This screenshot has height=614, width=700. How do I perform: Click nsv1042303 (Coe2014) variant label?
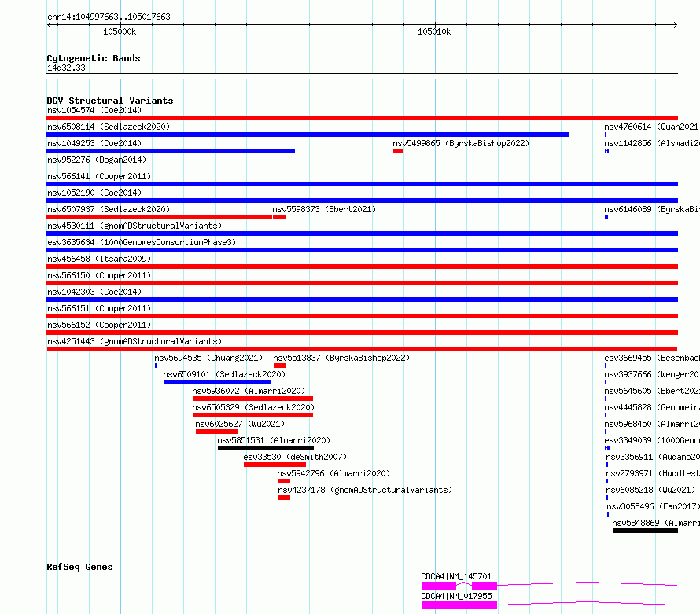94,292
